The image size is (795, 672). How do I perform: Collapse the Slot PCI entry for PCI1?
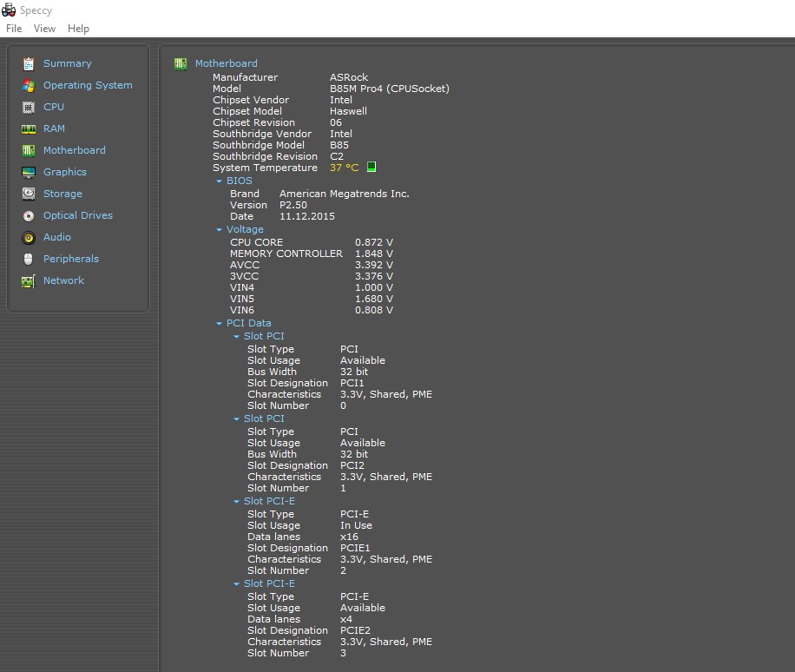pyautogui.click(x=236, y=336)
